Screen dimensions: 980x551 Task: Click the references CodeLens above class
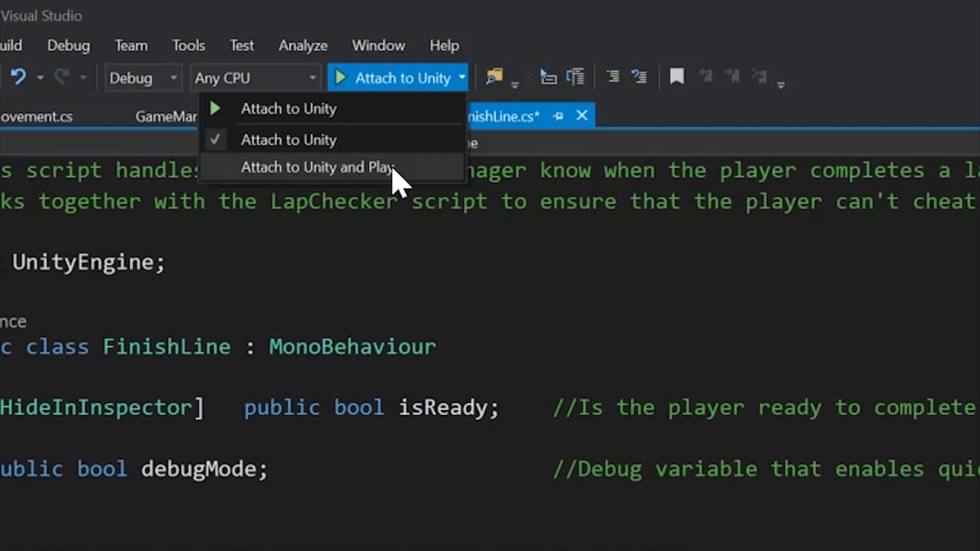click(13, 321)
